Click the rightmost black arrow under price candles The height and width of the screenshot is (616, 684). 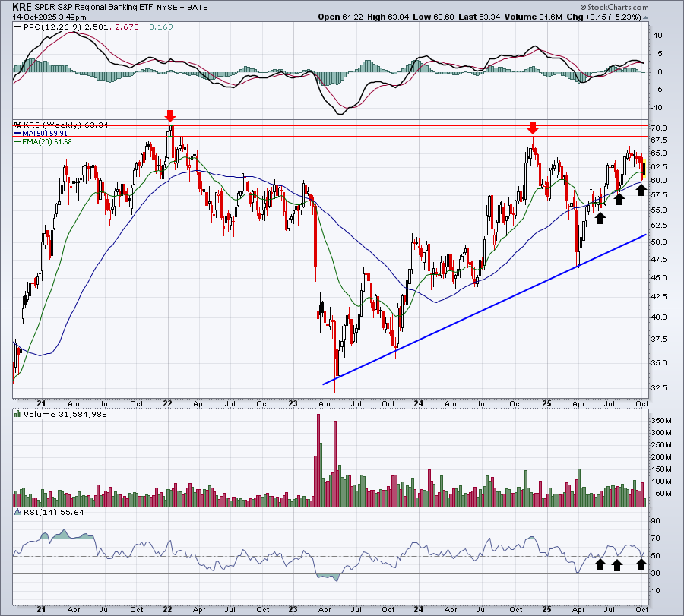coord(641,190)
